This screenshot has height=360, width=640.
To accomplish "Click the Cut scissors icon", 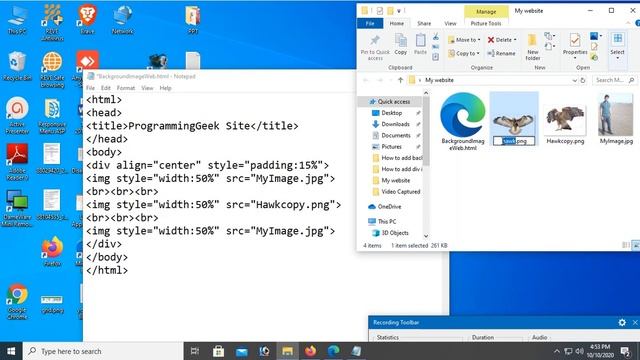I will 436,37.
